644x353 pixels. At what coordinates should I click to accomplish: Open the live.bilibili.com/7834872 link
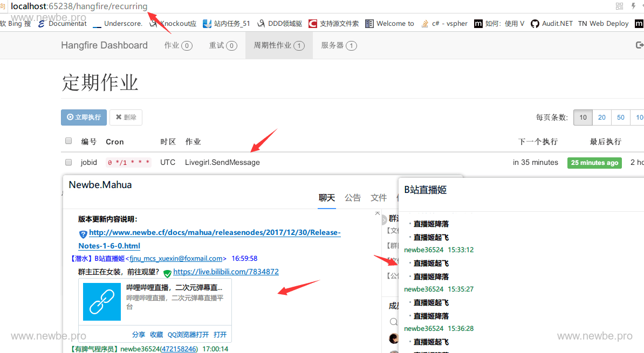point(225,272)
